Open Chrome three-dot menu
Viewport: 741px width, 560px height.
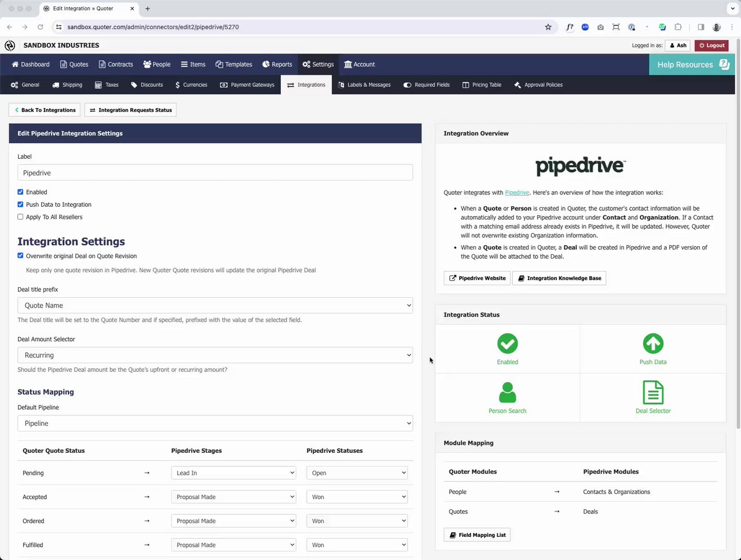tap(732, 27)
